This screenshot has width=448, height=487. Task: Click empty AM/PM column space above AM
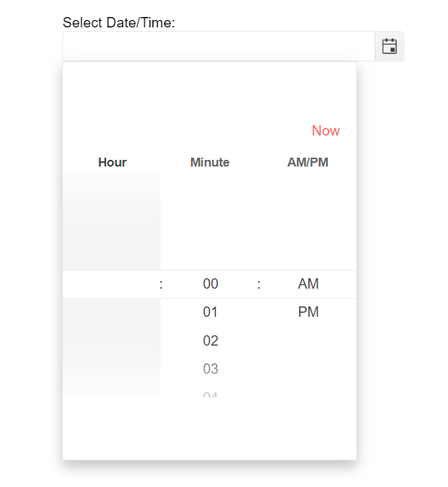coord(308,221)
